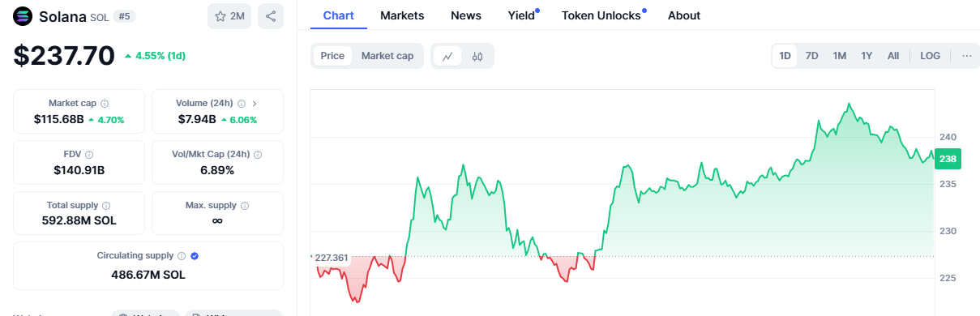Click the $140.91B FDV value
The width and height of the screenshot is (980, 316).
click(x=79, y=170)
